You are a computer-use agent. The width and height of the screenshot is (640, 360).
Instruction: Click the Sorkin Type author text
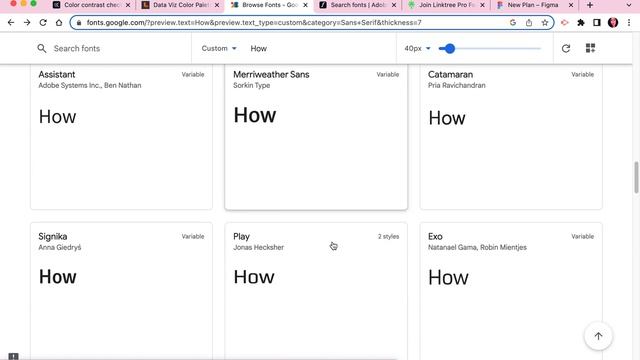click(251, 85)
